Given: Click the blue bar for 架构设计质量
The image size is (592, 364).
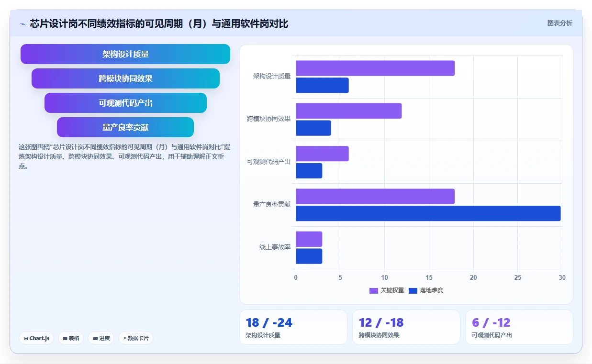Looking at the screenshot, I should coord(322,85).
